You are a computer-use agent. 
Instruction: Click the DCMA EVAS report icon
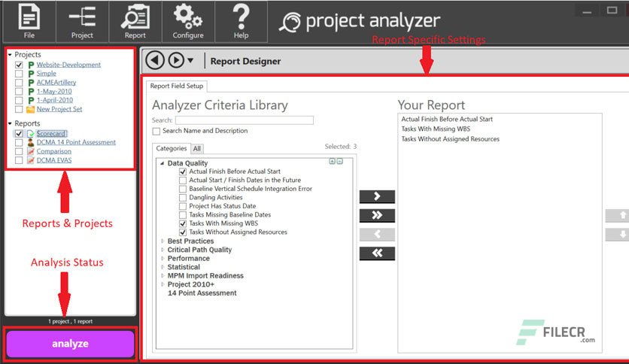[x=31, y=160]
